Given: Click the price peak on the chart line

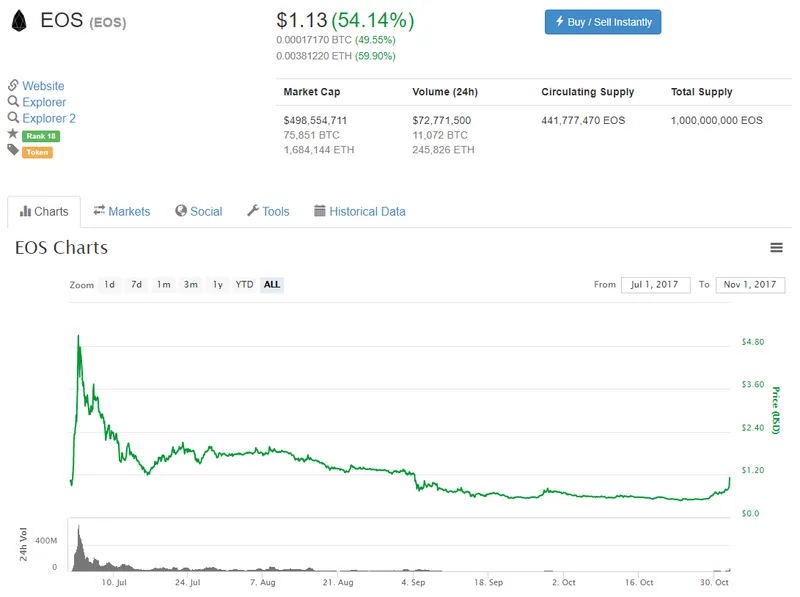Looking at the screenshot, I should click(78, 336).
